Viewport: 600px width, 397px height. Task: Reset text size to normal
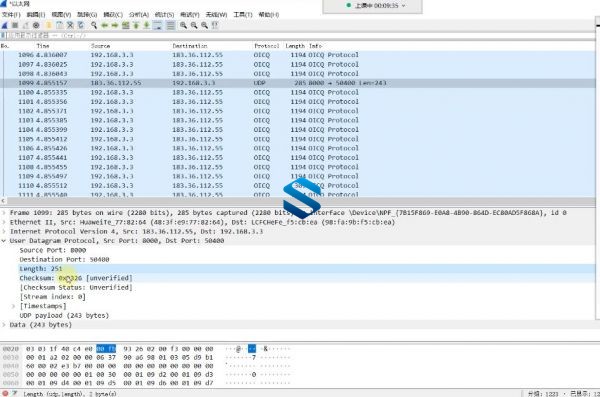point(205,25)
